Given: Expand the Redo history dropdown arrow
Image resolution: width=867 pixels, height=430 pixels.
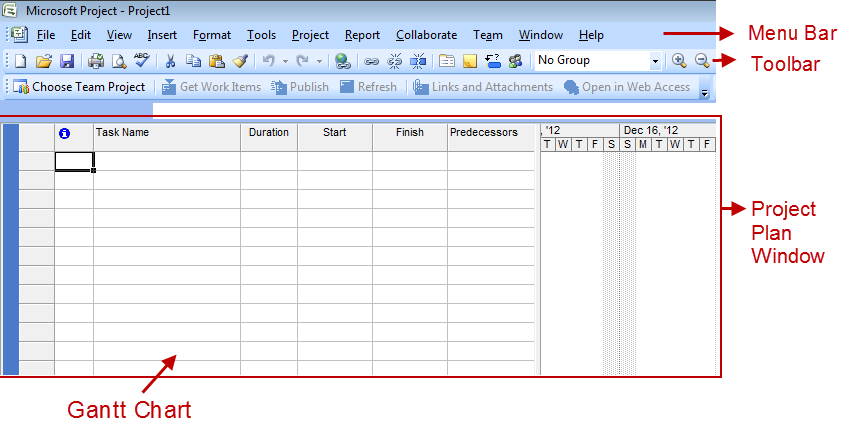Looking at the screenshot, I should (319, 61).
